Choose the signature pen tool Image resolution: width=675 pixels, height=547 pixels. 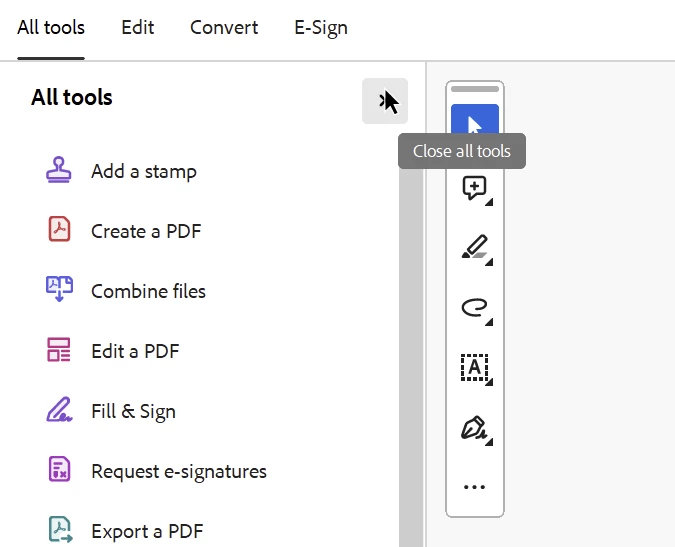point(474,428)
